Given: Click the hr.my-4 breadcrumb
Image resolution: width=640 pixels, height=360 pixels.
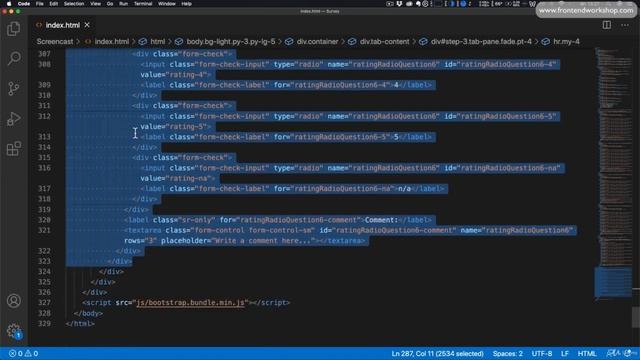Looking at the screenshot, I should pos(566,42).
